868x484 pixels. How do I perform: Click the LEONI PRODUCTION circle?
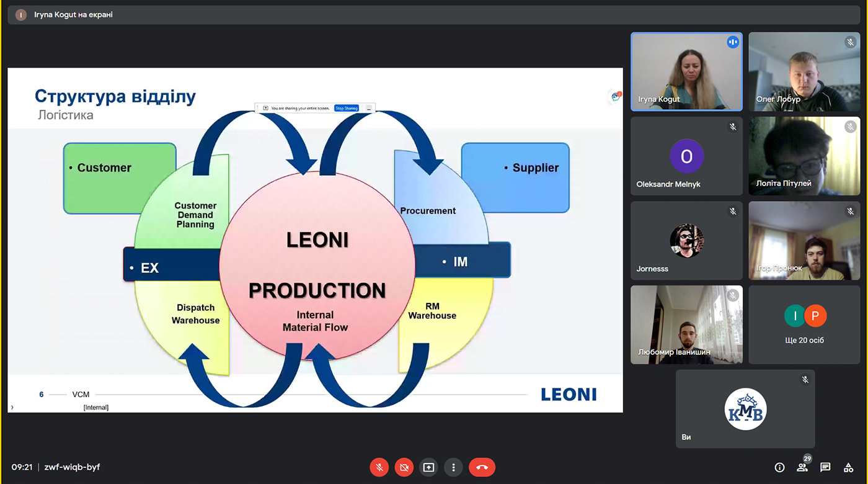point(317,266)
